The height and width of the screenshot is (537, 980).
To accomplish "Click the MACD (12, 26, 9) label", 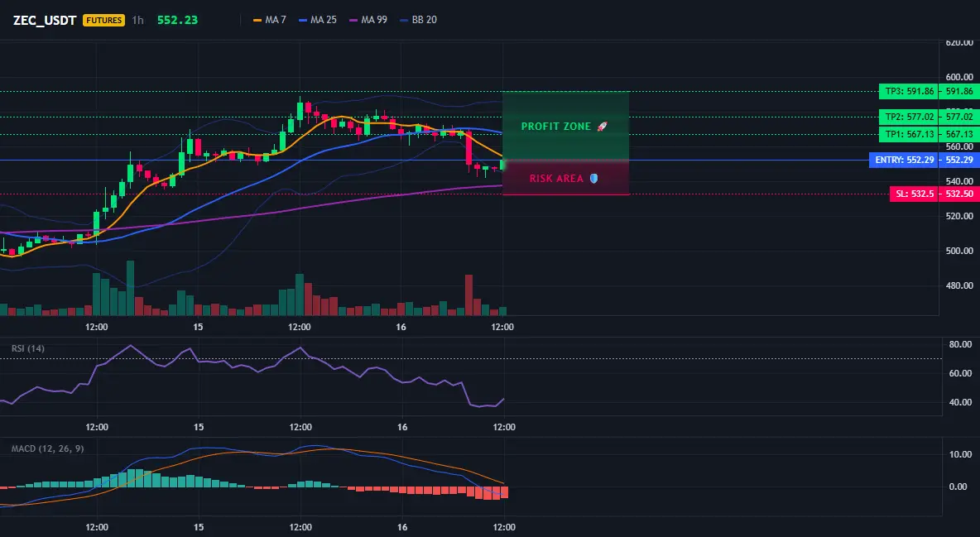I will (47, 448).
